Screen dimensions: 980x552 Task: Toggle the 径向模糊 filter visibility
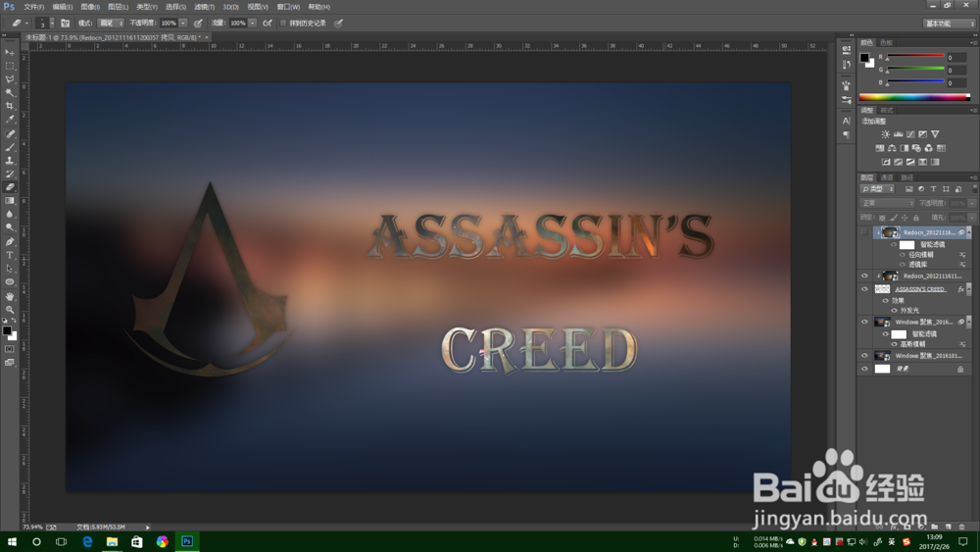902,255
